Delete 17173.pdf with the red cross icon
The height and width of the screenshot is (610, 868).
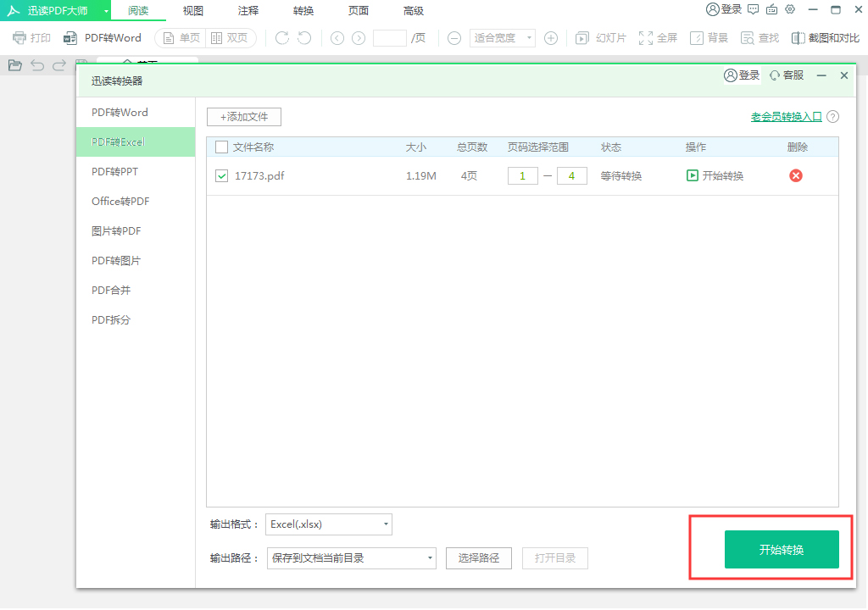(x=795, y=175)
